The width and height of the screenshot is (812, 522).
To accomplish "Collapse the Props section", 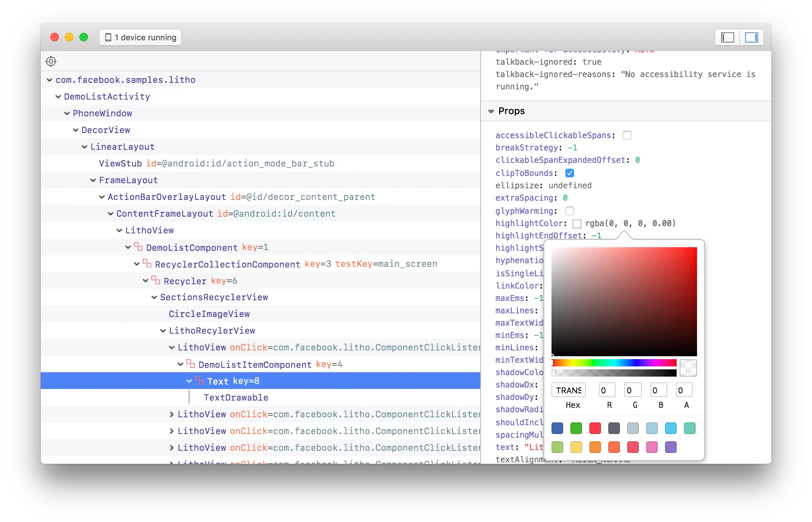I will 491,111.
